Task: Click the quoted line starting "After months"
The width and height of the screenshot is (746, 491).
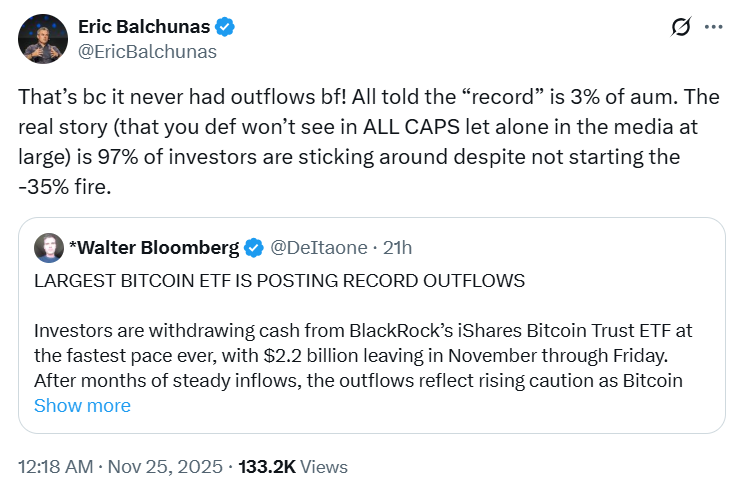Action: click(360, 380)
